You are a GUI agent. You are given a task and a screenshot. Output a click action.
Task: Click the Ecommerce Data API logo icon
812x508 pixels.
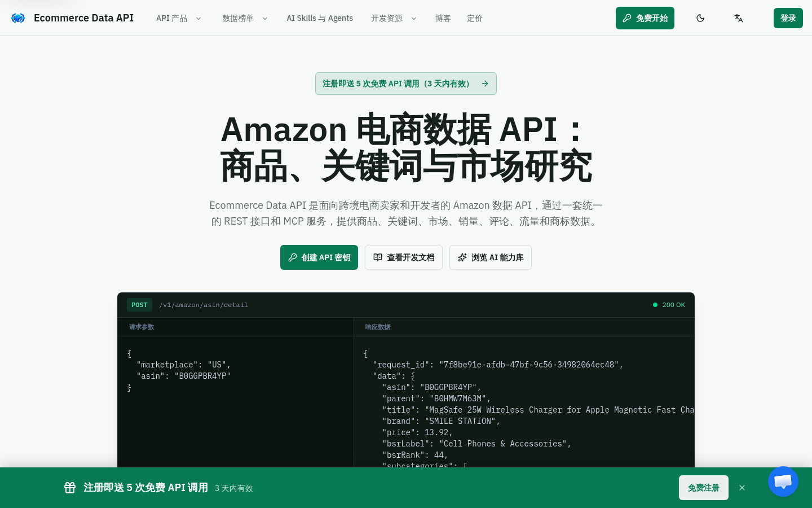coord(18,18)
